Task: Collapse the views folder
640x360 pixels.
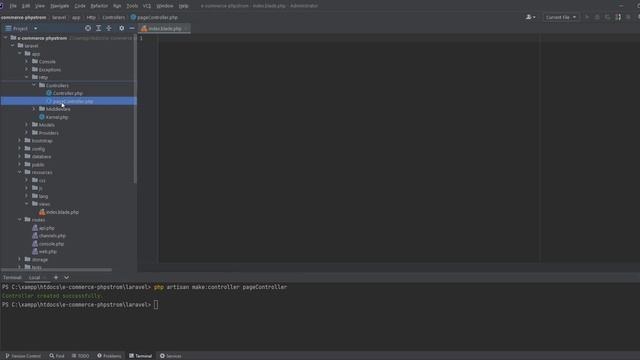Action: (x=27, y=204)
